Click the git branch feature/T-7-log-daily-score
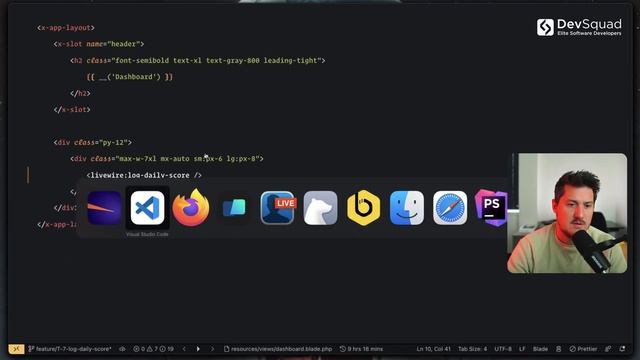This screenshot has width=640, height=360. [70, 349]
